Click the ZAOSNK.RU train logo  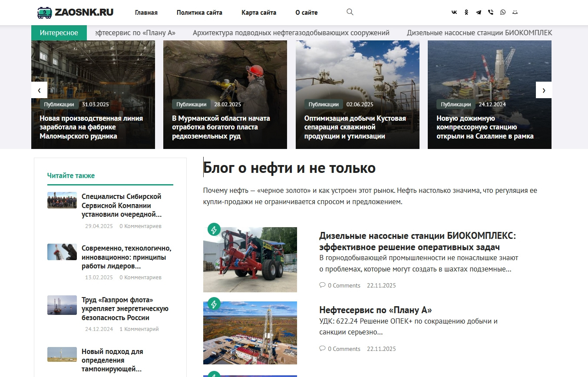click(76, 13)
